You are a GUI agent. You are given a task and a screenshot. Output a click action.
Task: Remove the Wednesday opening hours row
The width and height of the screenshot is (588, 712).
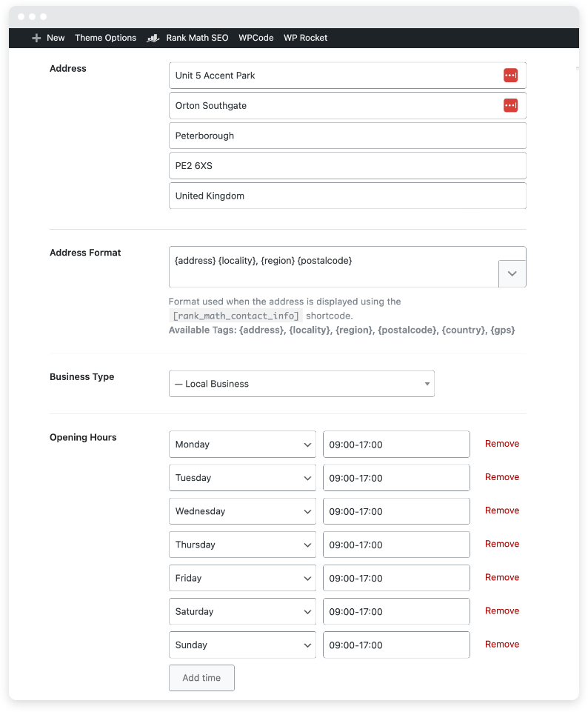click(502, 510)
